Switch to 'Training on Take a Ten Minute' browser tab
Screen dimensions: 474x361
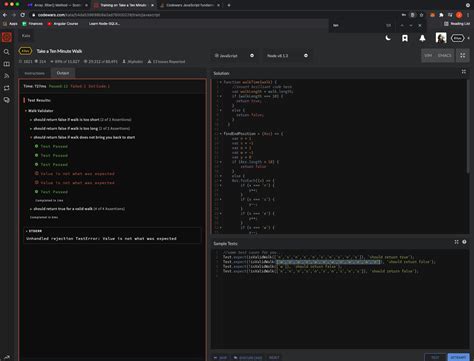pos(123,5)
